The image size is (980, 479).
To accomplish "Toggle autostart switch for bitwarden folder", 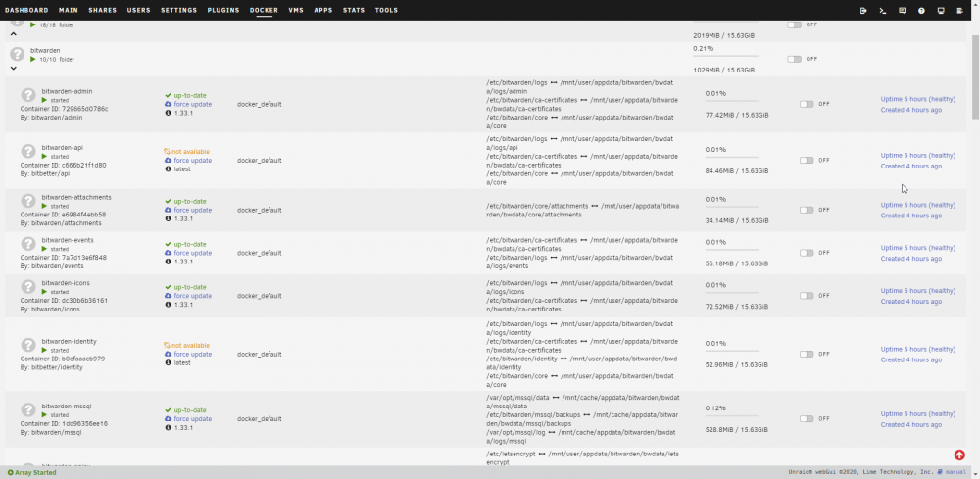I will pos(794,60).
